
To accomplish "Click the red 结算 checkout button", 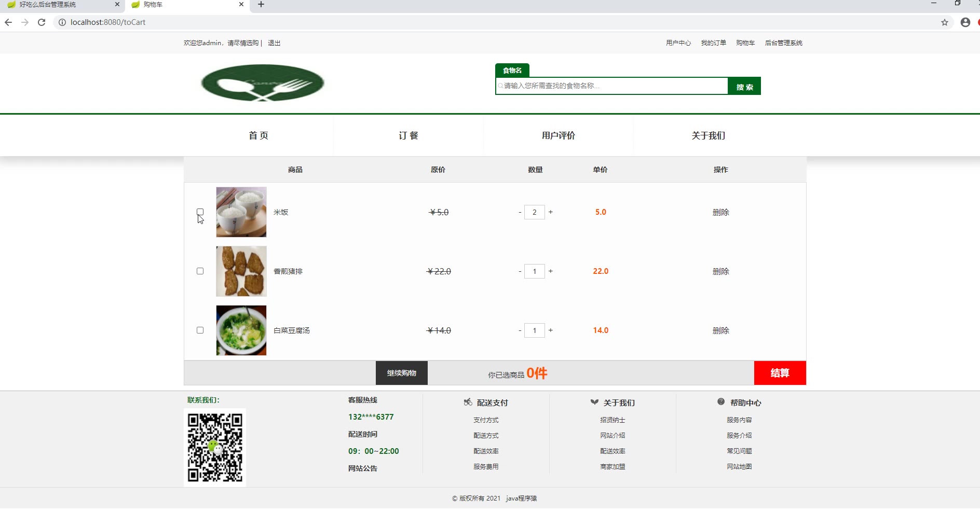I will (780, 373).
